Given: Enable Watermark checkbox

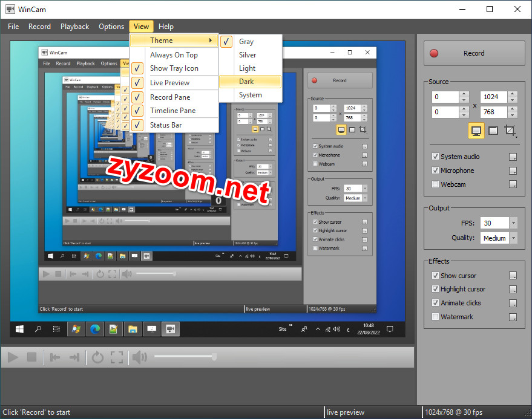Looking at the screenshot, I should point(435,317).
